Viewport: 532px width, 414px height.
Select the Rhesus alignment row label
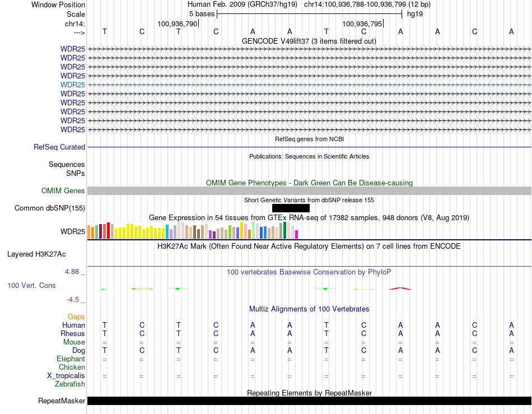(72, 333)
